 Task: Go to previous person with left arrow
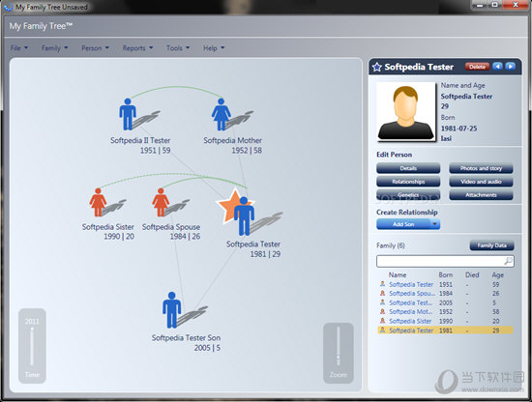click(497, 66)
